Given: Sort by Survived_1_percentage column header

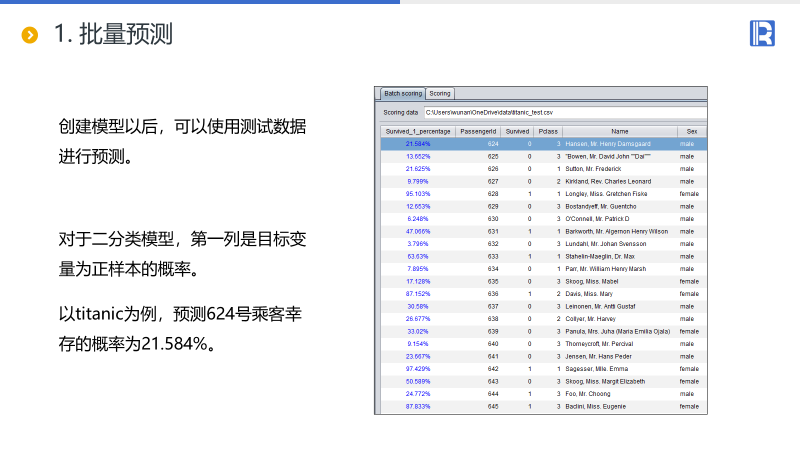Looking at the screenshot, I should pyautogui.click(x=418, y=131).
